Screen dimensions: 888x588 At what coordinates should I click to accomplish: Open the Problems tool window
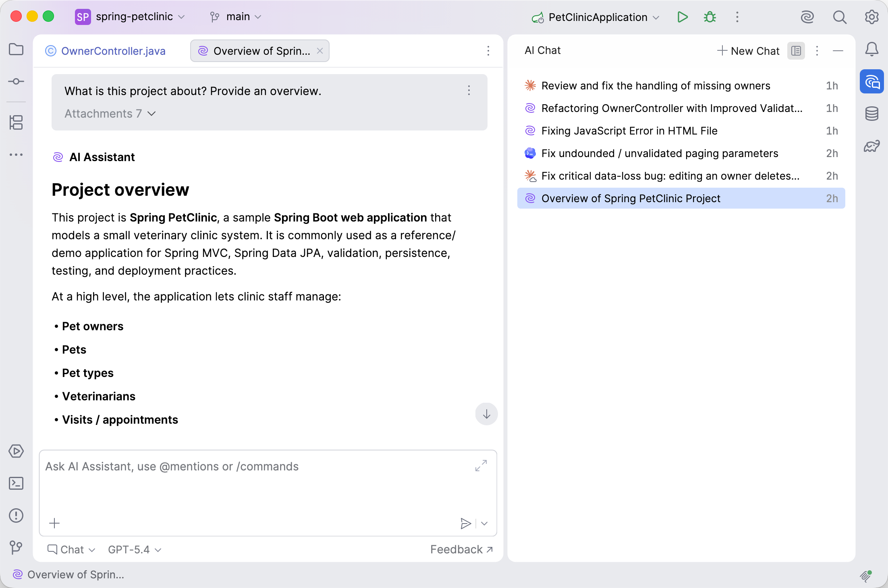(16, 516)
